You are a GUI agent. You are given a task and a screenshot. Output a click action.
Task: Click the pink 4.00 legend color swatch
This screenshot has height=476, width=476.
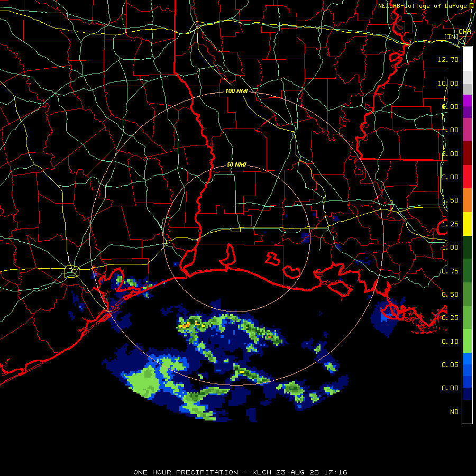click(467, 130)
